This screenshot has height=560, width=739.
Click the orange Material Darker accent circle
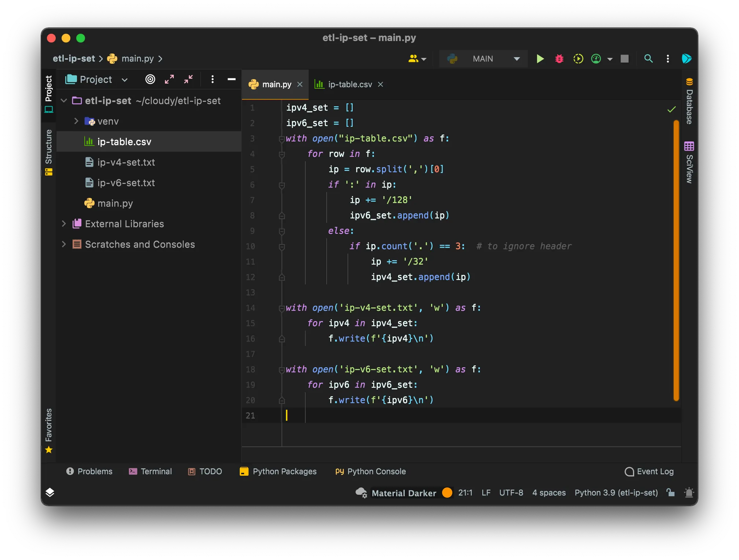coord(447,493)
